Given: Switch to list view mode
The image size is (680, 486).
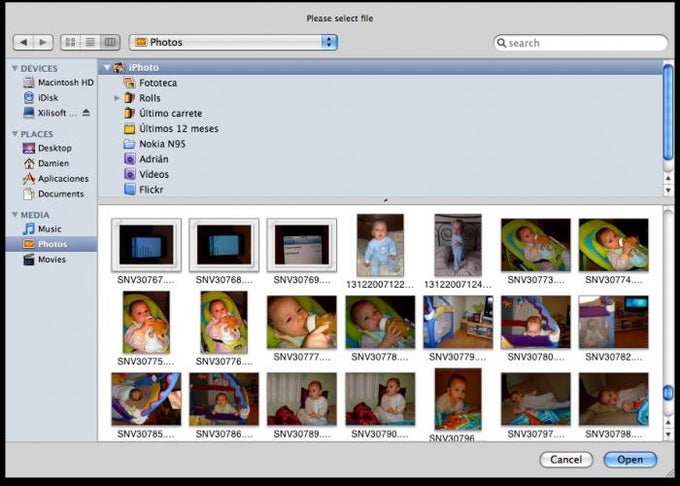Looking at the screenshot, I should 90,42.
